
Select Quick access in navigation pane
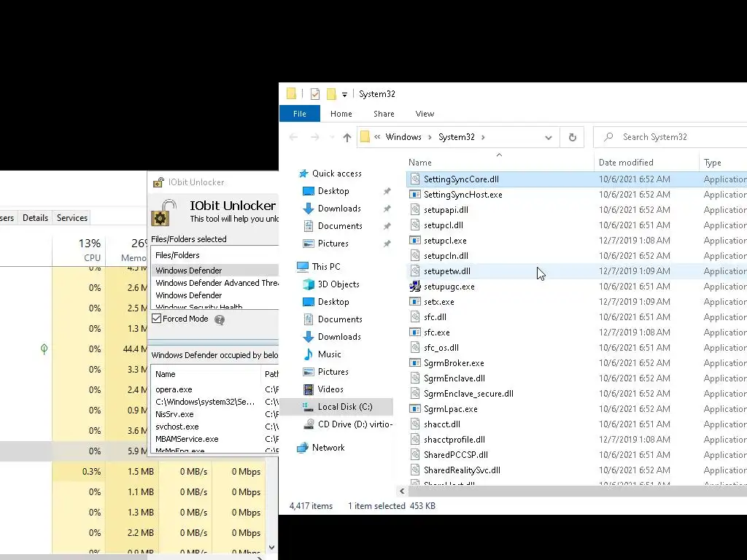pos(337,174)
